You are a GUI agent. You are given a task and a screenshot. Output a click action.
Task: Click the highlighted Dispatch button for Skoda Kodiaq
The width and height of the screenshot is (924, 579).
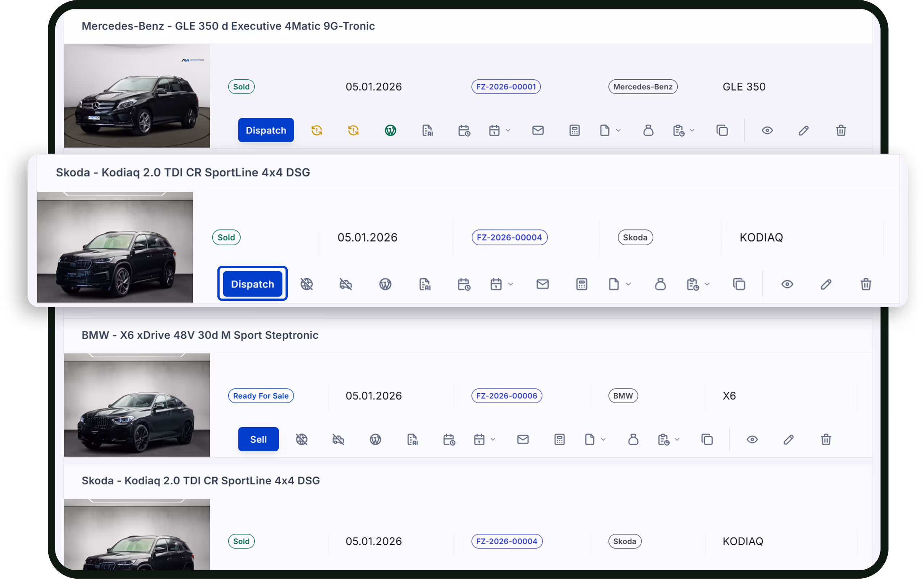(x=252, y=284)
